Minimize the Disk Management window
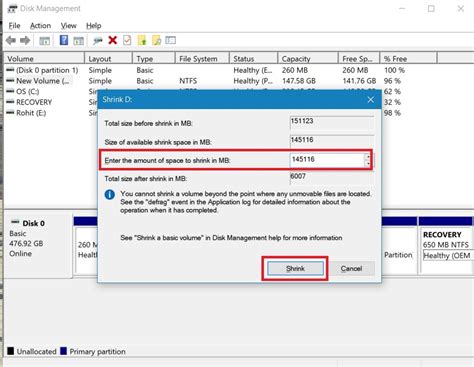Image resolution: width=474 pixels, height=367 pixels. [402, 9]
